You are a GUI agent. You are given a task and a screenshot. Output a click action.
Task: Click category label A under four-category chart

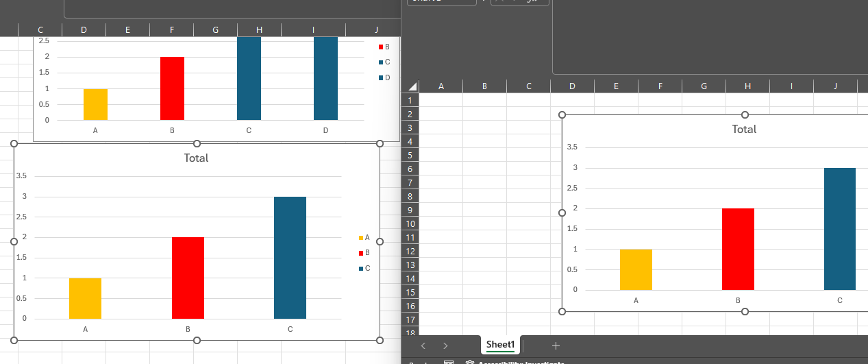[95, 130]
